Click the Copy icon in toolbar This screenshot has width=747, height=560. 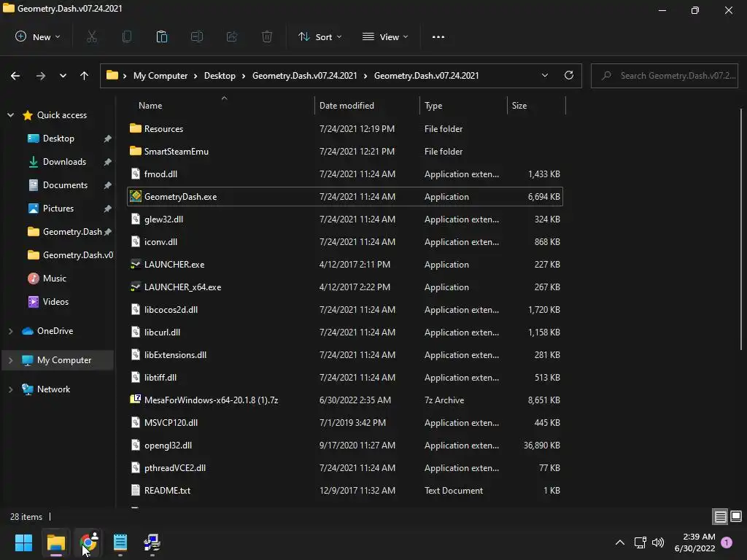[127, 36]
